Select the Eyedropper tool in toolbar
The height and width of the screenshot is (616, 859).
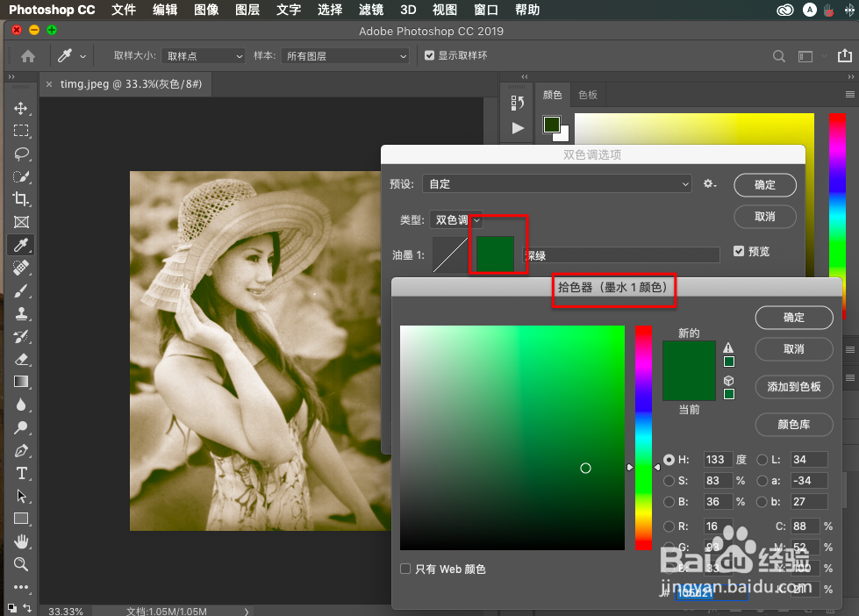(21, 245)
